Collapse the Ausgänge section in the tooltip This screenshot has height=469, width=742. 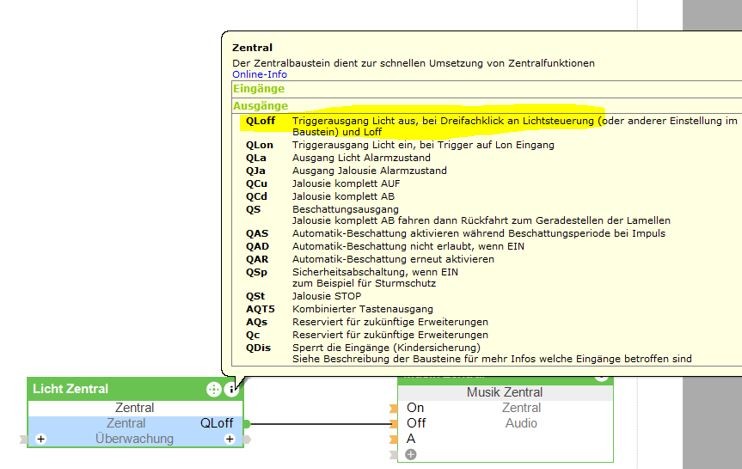pos(486,106)
